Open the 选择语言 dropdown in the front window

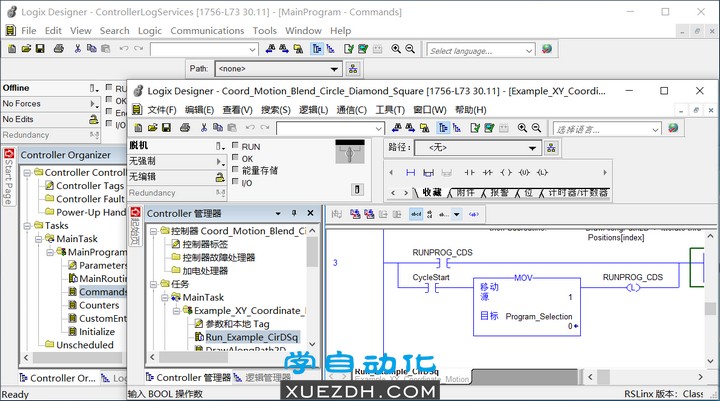[x=655, y=130]
